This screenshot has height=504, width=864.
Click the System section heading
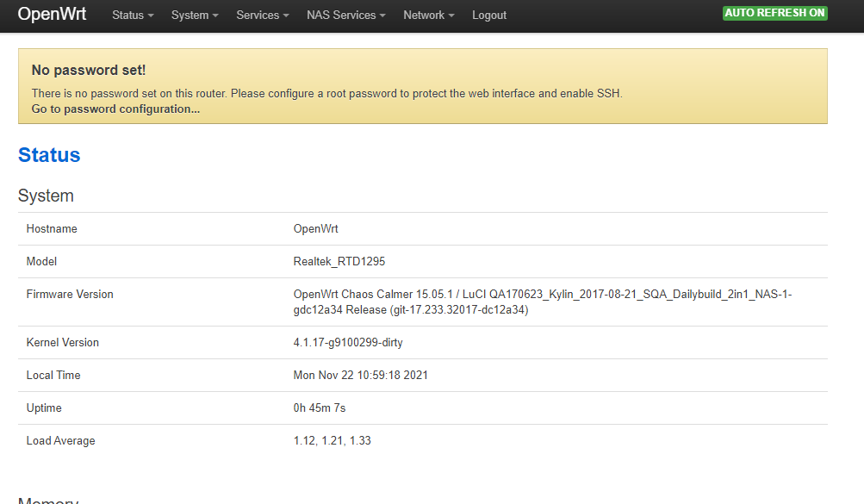[x=46, y=196]
